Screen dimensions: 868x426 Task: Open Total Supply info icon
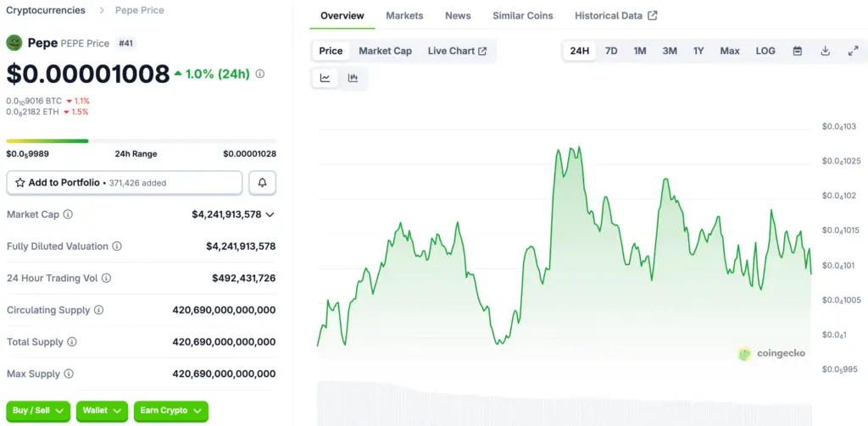point(72,342)
